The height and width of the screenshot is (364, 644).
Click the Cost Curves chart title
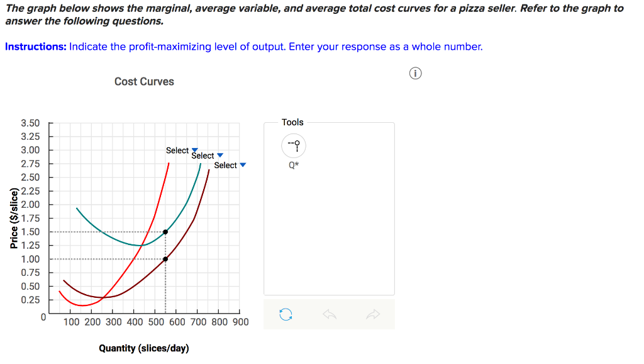coord(144,81)
